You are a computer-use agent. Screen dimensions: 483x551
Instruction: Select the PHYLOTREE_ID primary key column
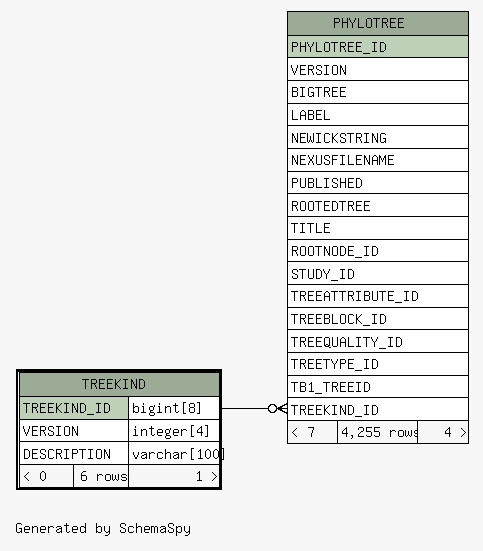click(378, 47)
